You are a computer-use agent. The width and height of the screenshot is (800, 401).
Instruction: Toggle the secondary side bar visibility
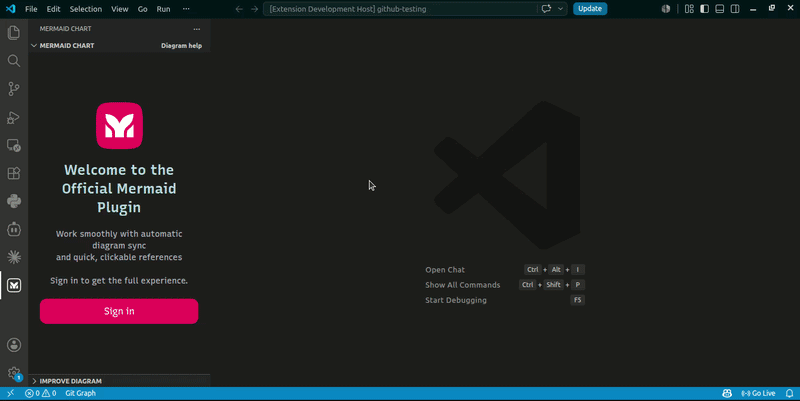735,9
